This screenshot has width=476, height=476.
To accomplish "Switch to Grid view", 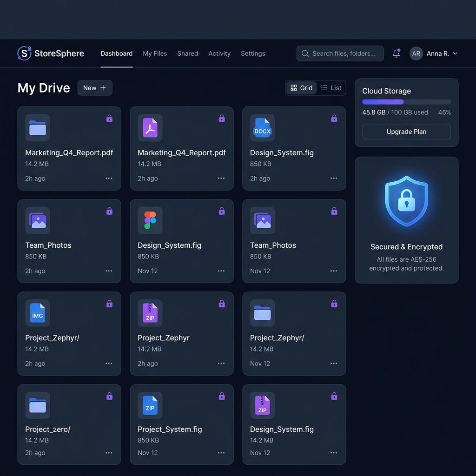I will click(301, 88).
